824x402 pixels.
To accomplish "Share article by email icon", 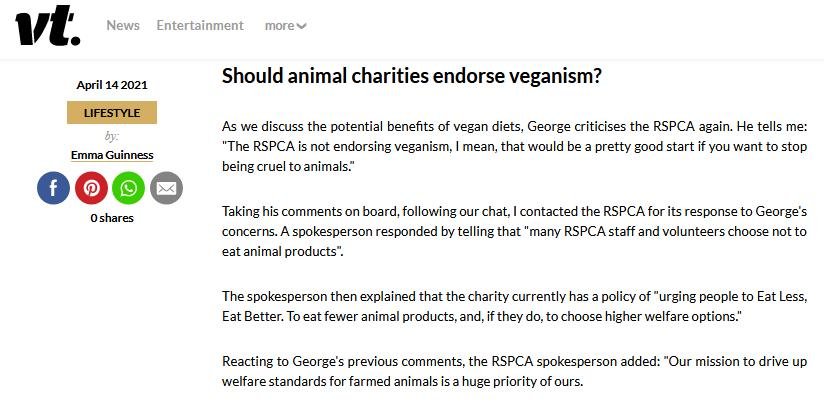I will (x=166, y=188).
